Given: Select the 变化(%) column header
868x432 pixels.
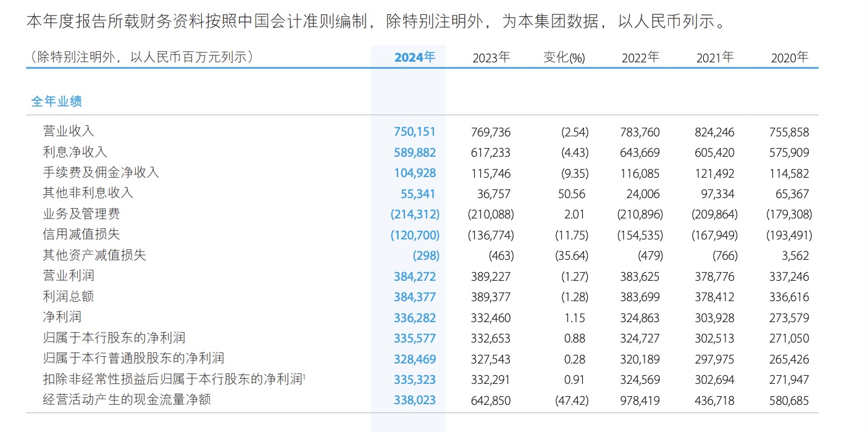Looking at the screenshot, I should (564, 57).
